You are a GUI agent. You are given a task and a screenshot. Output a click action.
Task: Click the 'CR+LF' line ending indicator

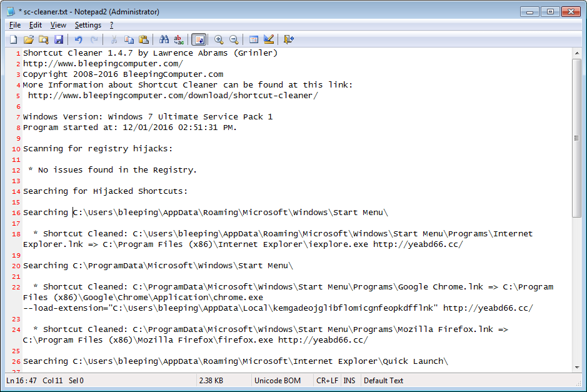point(327,381)
